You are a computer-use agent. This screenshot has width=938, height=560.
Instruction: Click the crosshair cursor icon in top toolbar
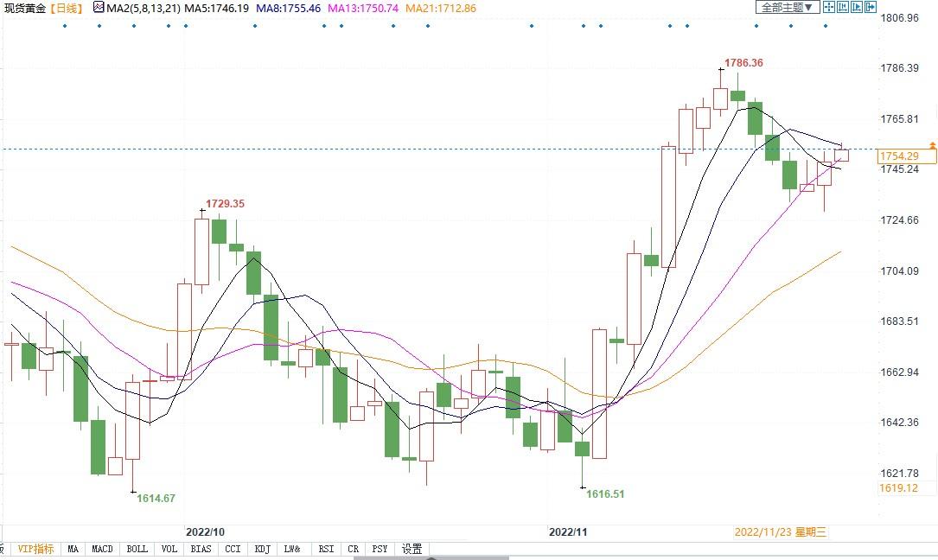tap(829, 7)
